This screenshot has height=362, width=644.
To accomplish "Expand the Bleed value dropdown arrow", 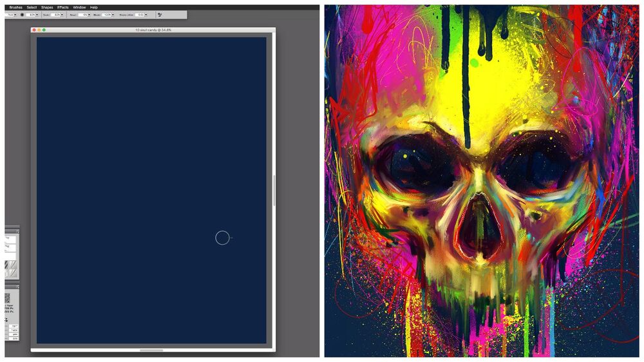I will point(113,15).
